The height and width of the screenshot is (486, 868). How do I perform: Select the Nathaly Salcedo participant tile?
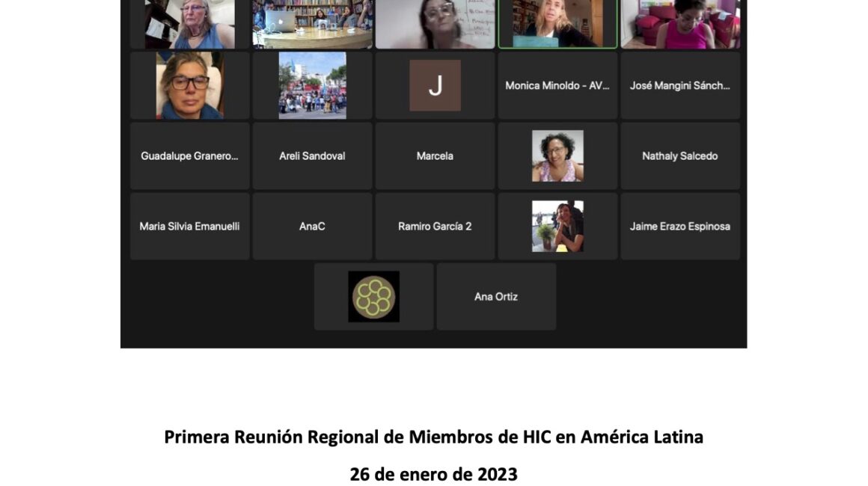point(679,156)
